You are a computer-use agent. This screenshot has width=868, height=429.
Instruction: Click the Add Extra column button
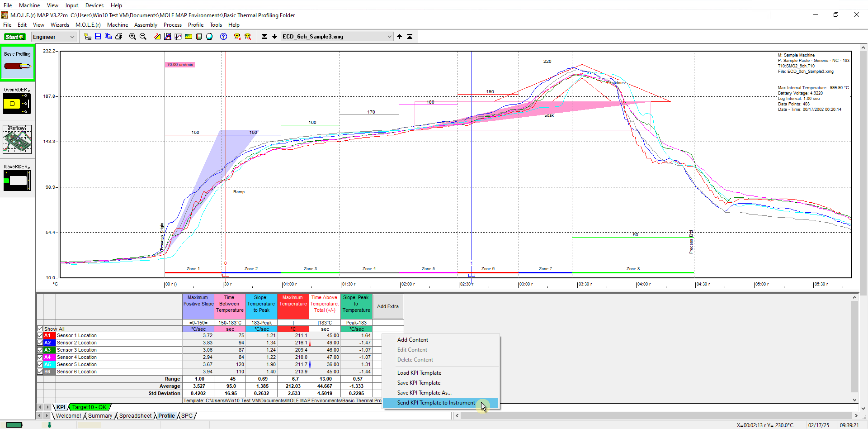point(388,306)
